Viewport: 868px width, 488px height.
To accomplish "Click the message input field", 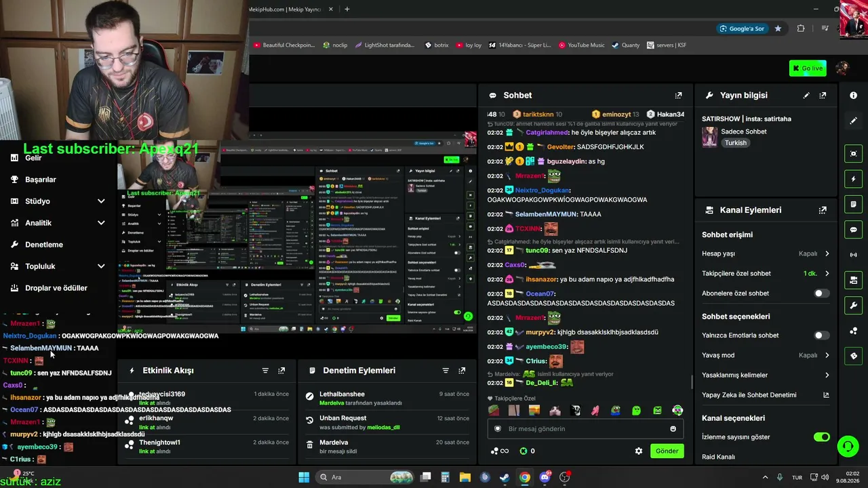I will 585,428.
